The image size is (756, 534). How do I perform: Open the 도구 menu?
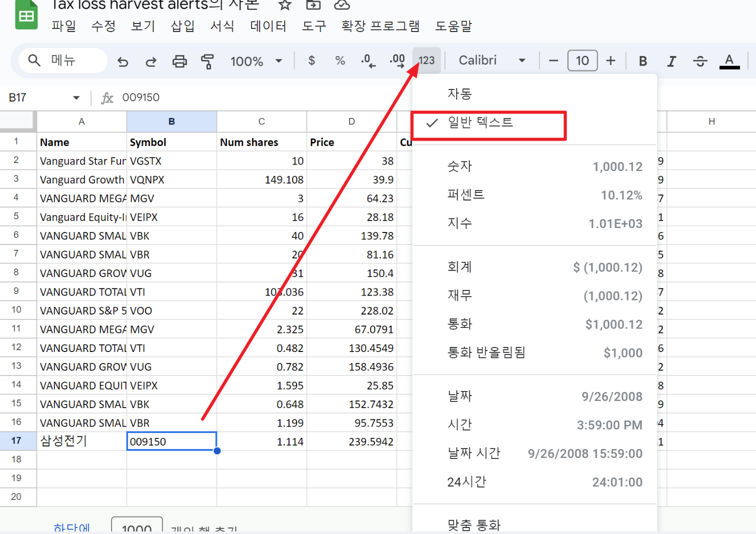(313, 26)
